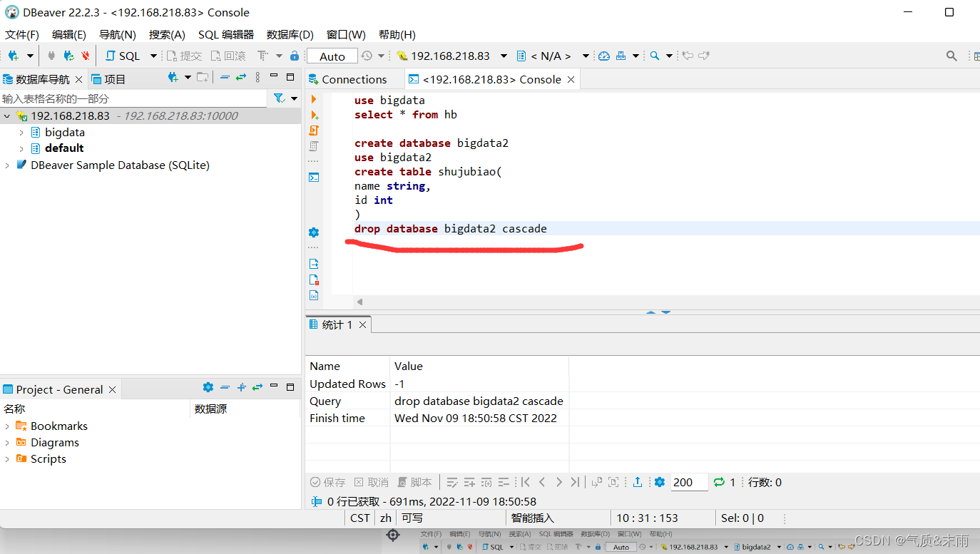Open the 导航(N) menu

[117, 34]
